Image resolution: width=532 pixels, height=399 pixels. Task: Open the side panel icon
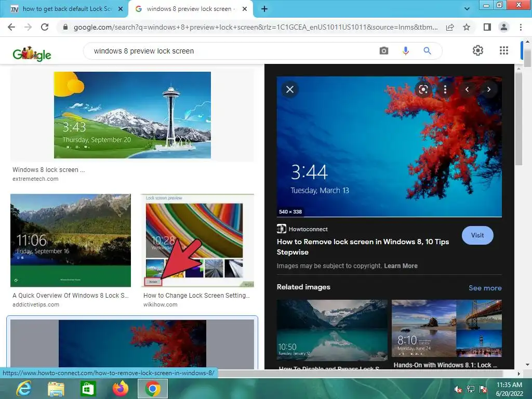(487, 27)
